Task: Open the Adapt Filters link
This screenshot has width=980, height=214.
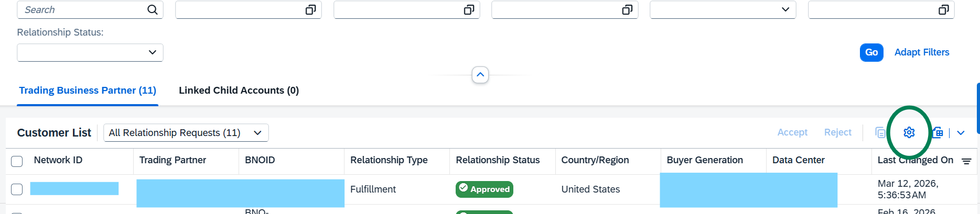Action: click(x=921, y=52)
